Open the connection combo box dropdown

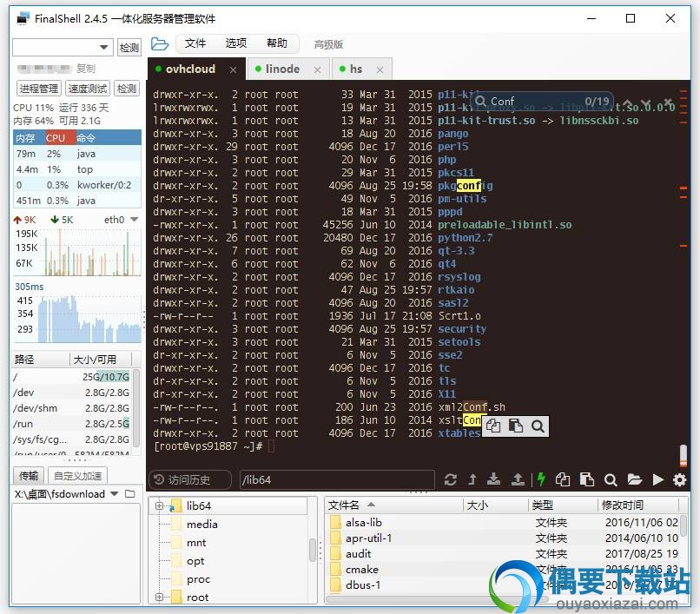pyautogui.click(x=103, y=48)
